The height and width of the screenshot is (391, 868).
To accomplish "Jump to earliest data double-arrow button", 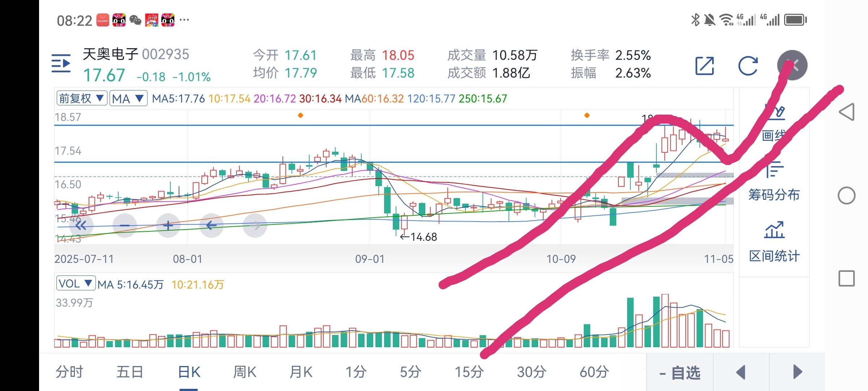I will click(x=81, y=226).
